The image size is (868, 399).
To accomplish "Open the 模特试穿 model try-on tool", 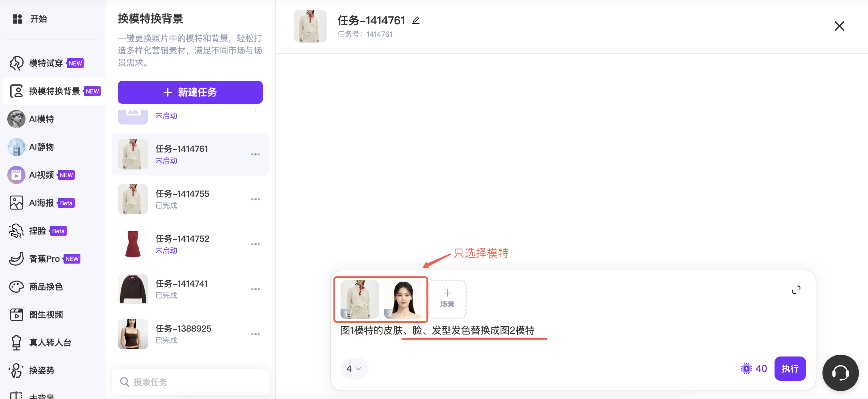I will 46,63.
